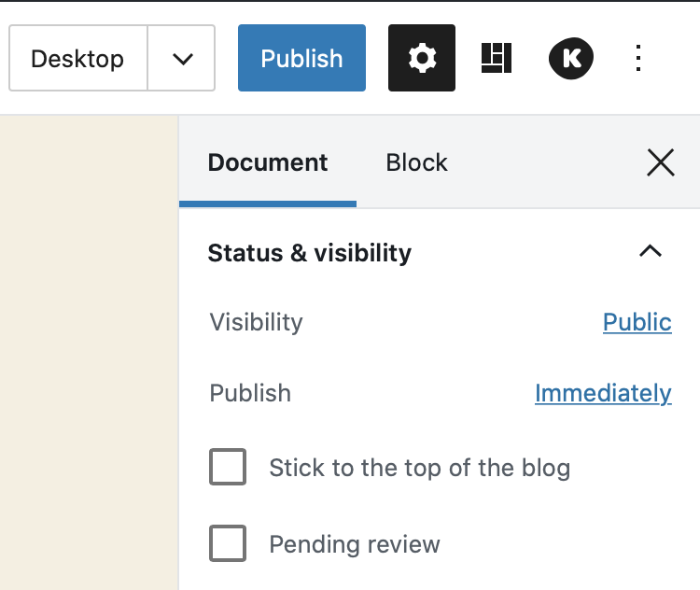
Task: Enable 'Stick to the top of the blog' checkbox
Action: point(228,467)
